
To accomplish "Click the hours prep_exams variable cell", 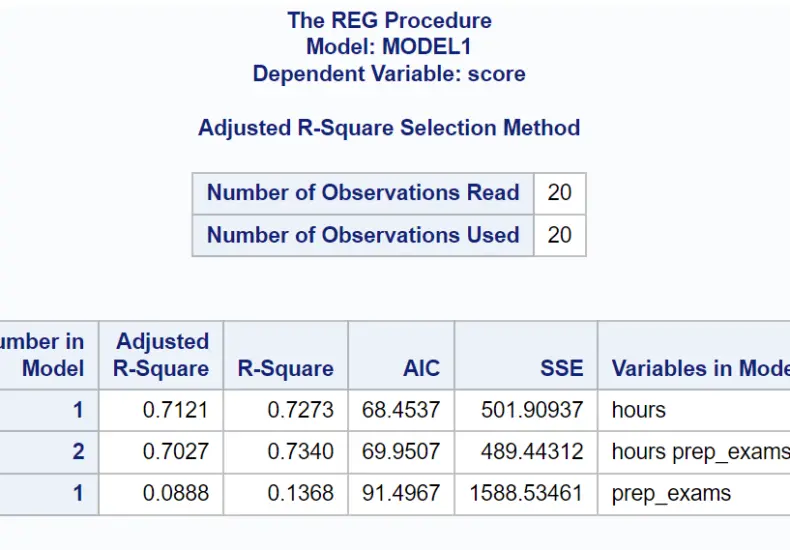I will pyautogui.click(x=694, y=452).
